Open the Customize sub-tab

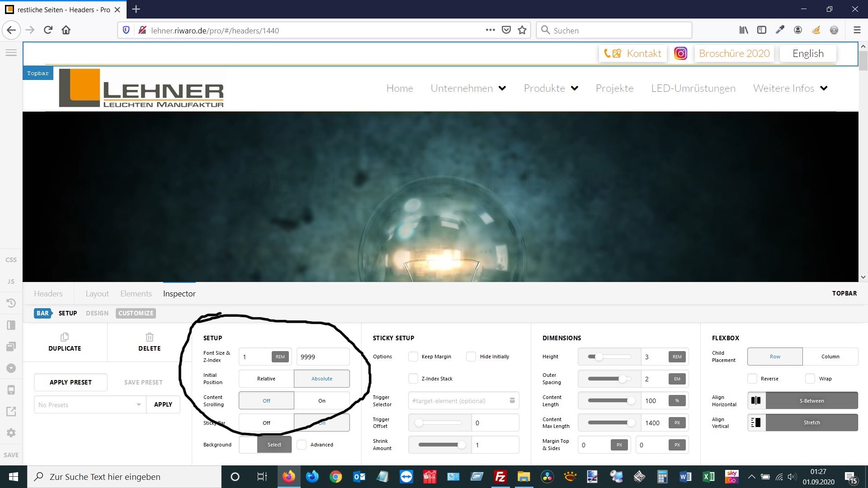136,313
